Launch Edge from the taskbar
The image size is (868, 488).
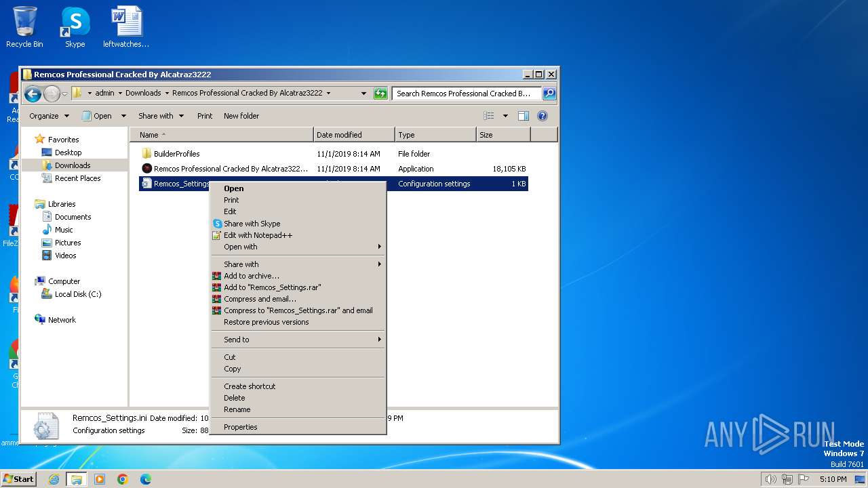145,479
